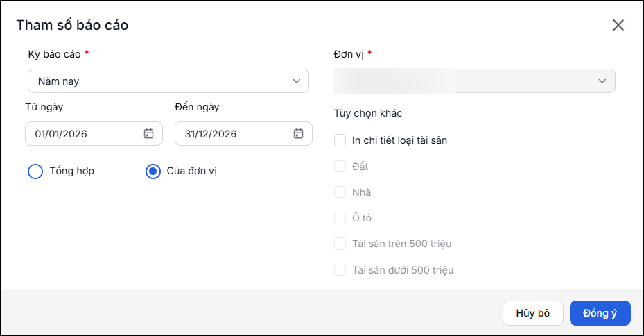Focus the 31/12/2026 end date field
Image resolution: width=644 pixels, height=336 pixels.
coord(243,134)
